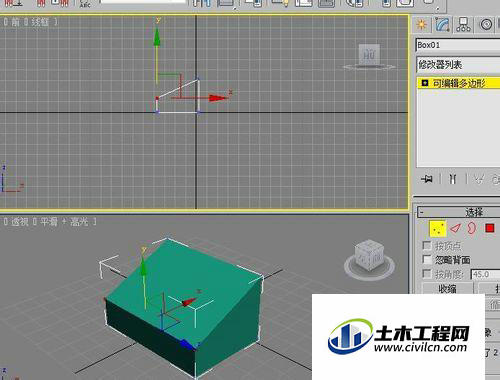Viewport: 500px width, 380px height.
Task: Click the ViewCube in the perspective viewport
Action: (369, 255)
